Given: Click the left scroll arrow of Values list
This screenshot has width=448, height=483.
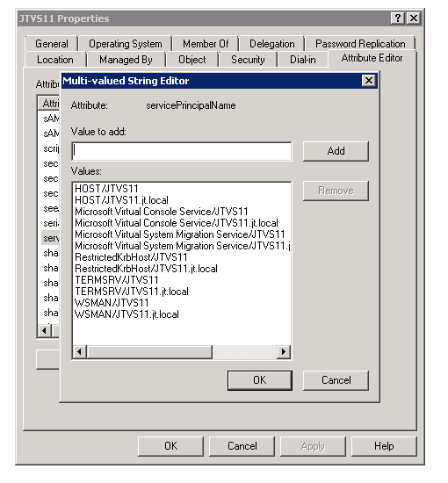Looking at the screenshot, I should click(x=80, y=351).
